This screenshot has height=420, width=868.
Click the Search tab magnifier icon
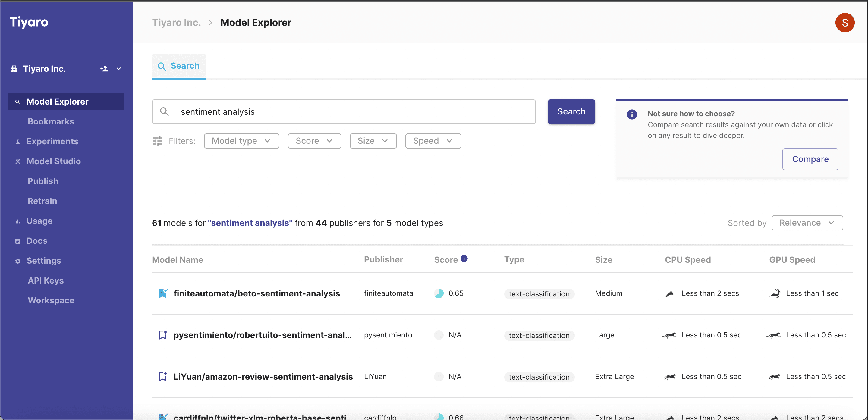162,66
